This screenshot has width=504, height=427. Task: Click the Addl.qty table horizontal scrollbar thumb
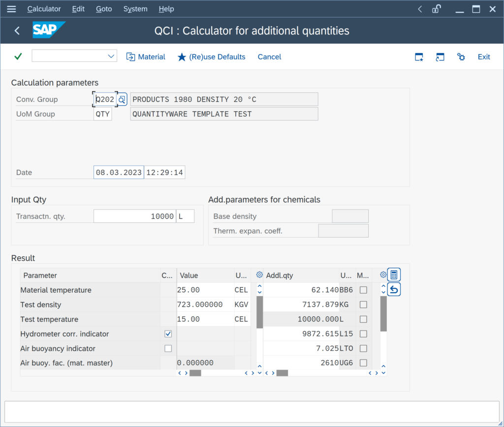click(282, 373)
